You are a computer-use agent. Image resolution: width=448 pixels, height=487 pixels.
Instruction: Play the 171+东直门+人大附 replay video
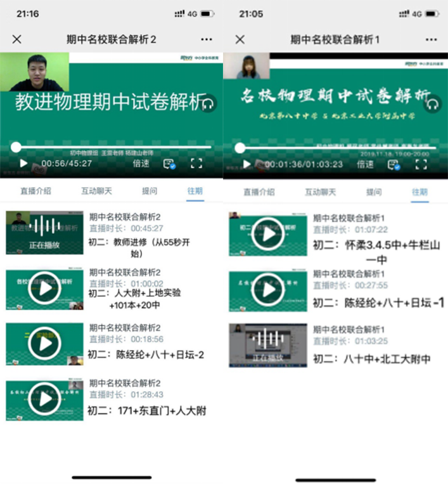(x=44, y=401)
